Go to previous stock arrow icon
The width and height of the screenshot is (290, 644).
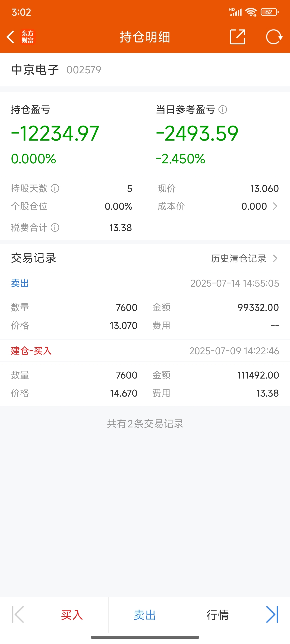click(x=18, y=615)
